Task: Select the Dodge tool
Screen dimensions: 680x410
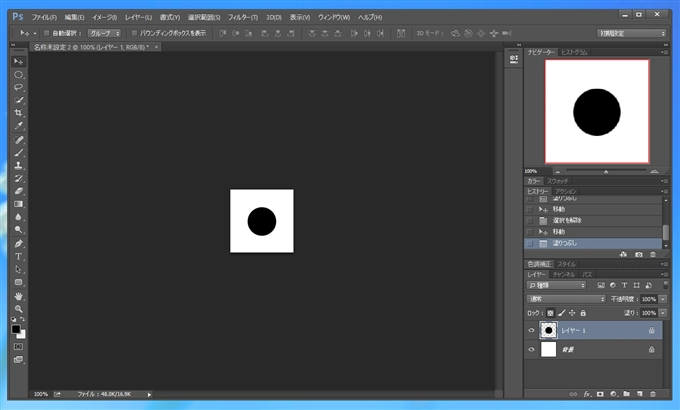Action: click(18, 230)
